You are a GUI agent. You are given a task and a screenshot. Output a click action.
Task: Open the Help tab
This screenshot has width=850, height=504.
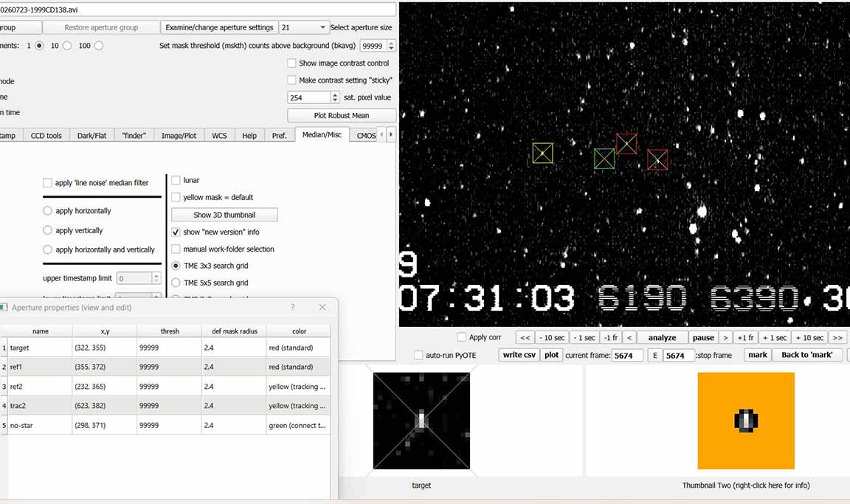coord(249,136)
